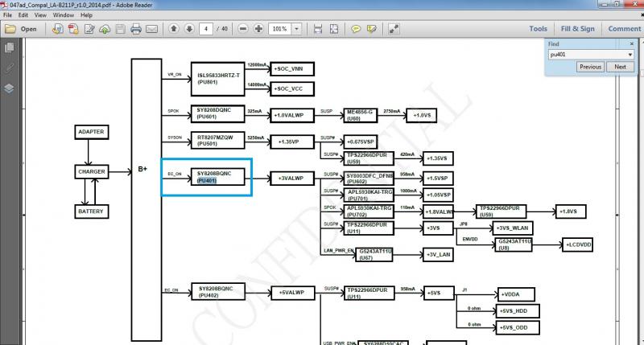Click the +1.0VS box
The height and width of the screenshot is (345, 644).
pos(421,115)
